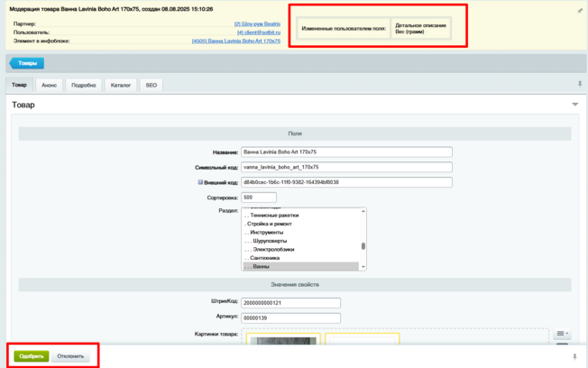Click the Название input field

pyautogui.click(x=346, y=152)
